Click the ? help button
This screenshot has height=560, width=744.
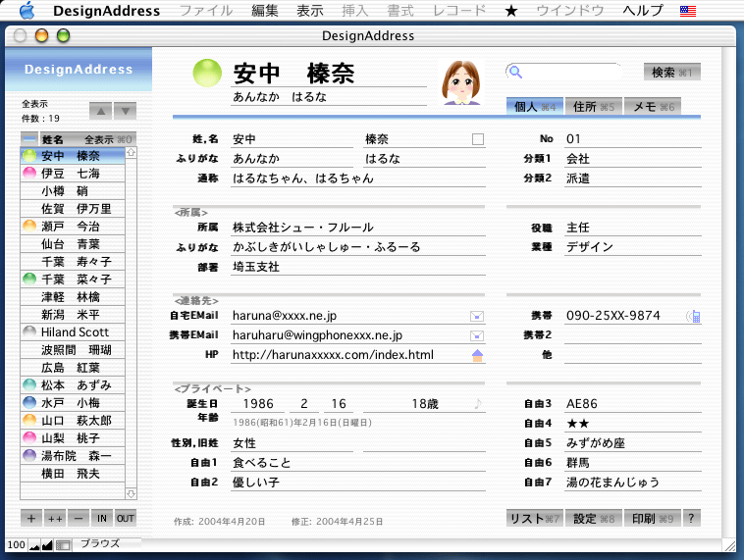tap(692, 519)
